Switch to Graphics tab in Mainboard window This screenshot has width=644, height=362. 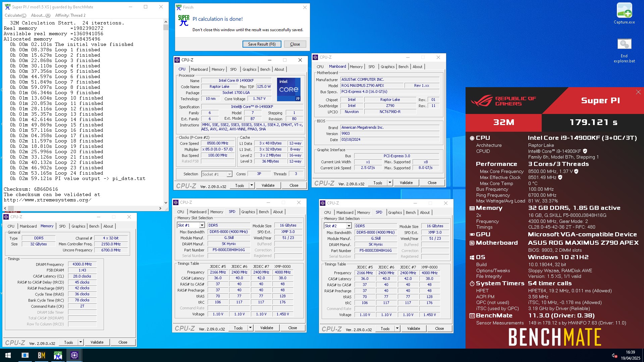pos(387,67)
